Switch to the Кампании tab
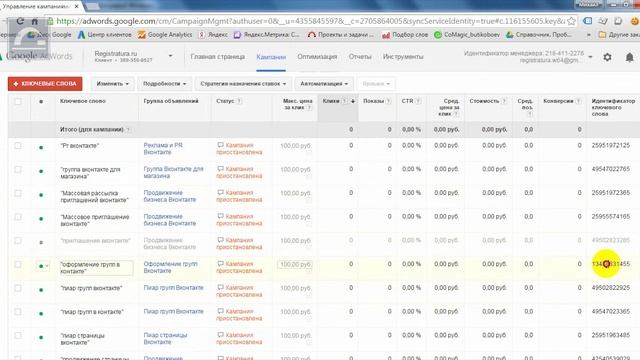 click(271, 57)
